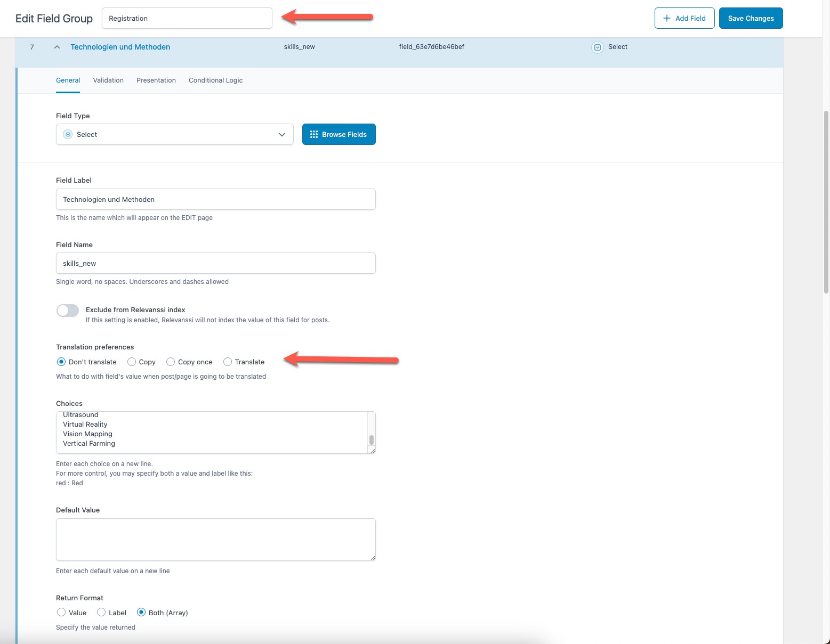Click the Technologien und Methoden field title link
Screen dimensions: 830x644
point(120,47)
